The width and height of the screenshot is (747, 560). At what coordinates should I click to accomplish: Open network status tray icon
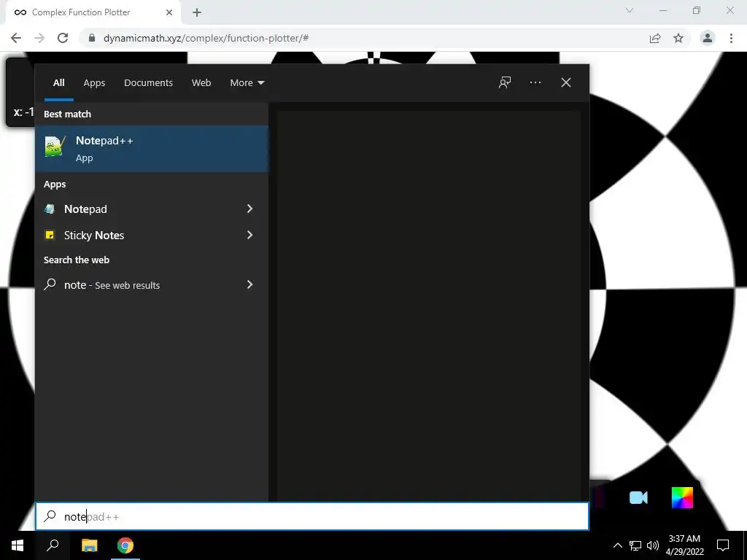pyautogui.click(x=635, y=545)
